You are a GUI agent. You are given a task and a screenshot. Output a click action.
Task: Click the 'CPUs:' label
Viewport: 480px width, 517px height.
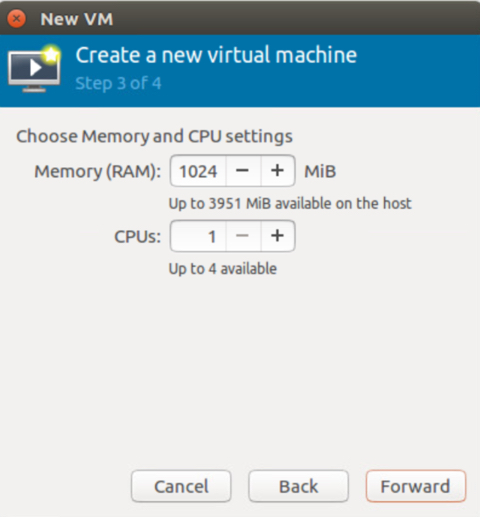coord(137,237)
